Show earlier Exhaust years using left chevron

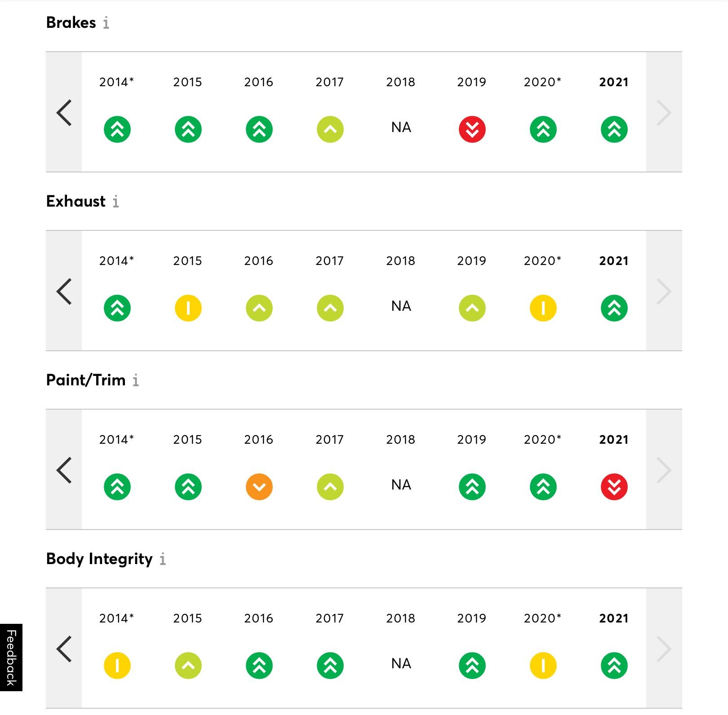64,291
